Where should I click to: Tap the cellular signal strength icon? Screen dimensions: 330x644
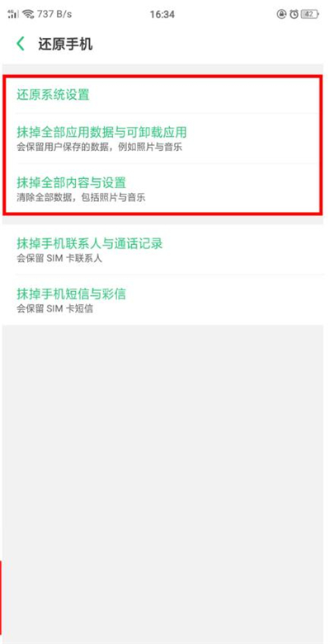pyautogui.click(x=13, y=14)
